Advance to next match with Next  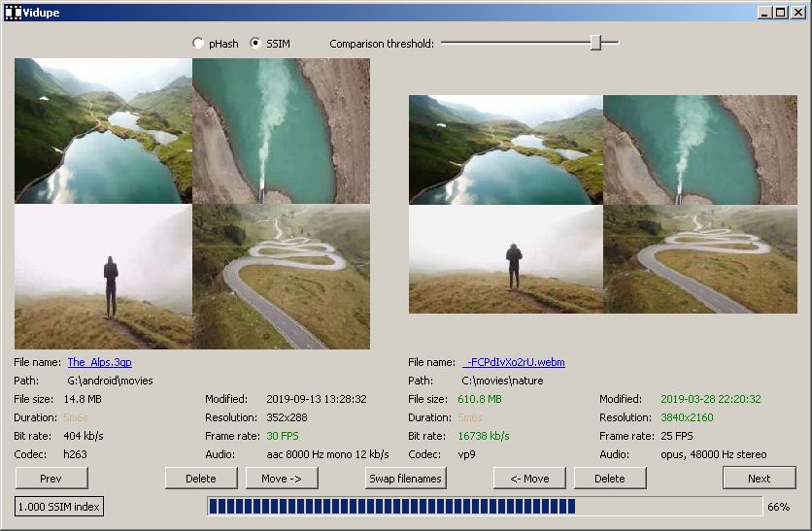(759, 478)
